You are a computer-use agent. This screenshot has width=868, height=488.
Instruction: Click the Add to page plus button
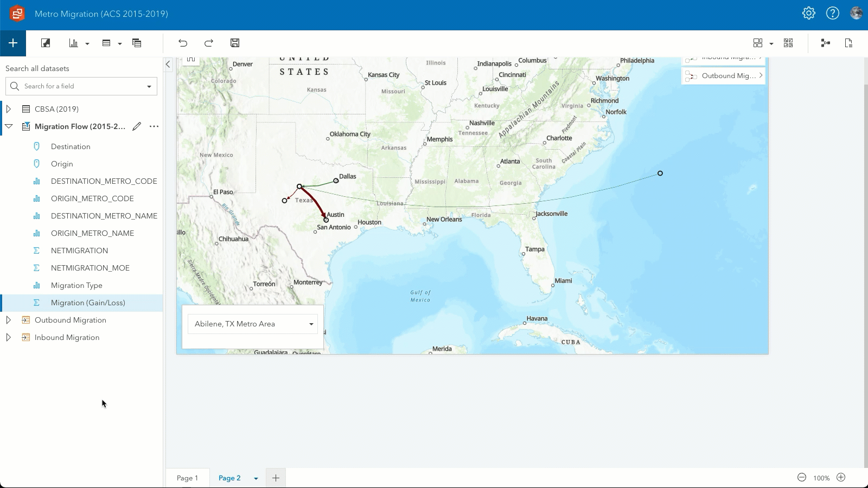pyautogui.click(x=13, y=43)
